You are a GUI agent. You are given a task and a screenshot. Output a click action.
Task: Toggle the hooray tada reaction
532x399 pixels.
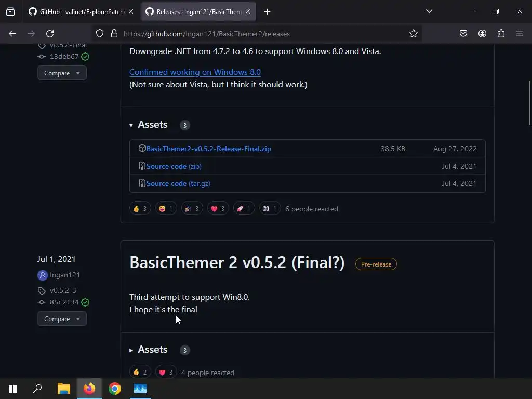click(192, 209)
